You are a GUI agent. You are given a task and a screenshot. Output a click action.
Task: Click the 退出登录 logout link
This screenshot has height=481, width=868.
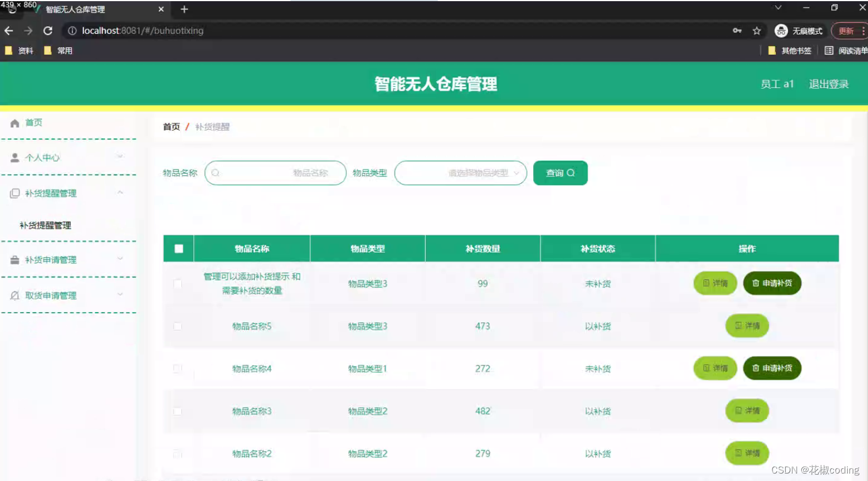[828, 84]
